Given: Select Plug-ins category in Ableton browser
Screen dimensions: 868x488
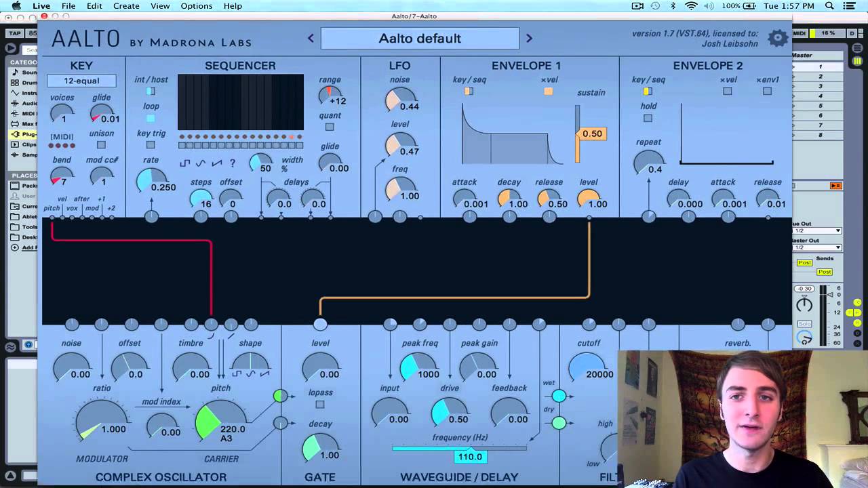Looking at the screenshot, I should (24, 134).
